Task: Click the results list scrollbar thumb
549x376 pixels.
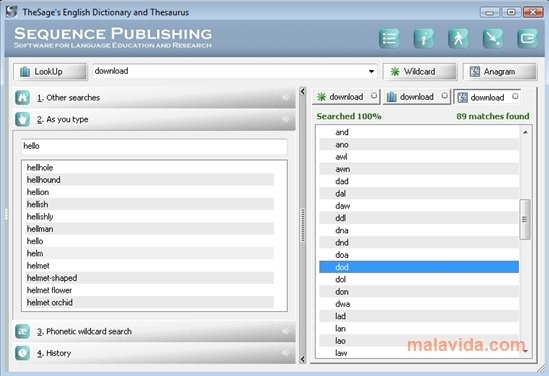Action: (x=524, y=220)
